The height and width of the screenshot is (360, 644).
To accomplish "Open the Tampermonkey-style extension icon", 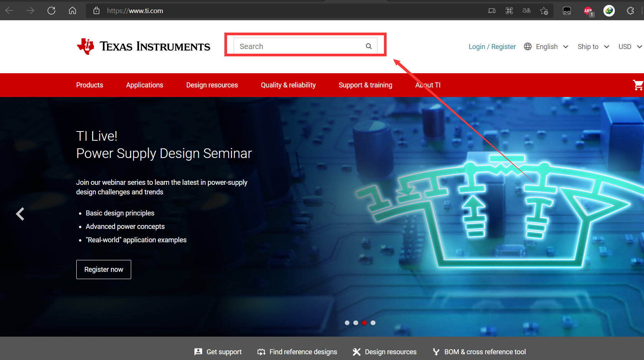I will coord(567,11).
